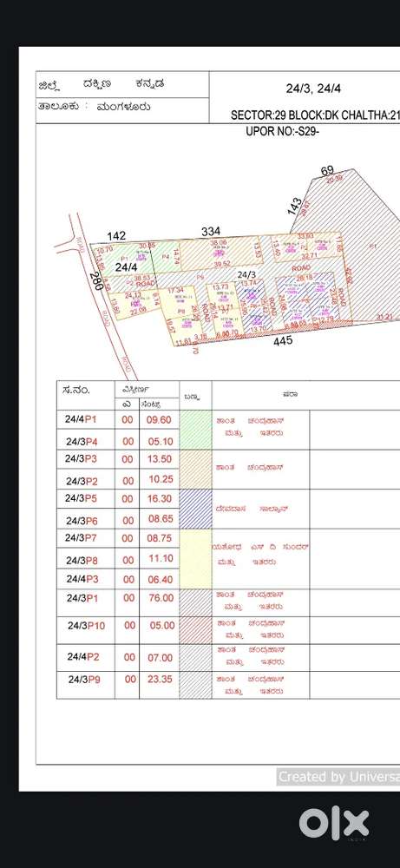Select the 24/3P9 row in table
Viewport: 400px width, 868px height.
point(228,686)
